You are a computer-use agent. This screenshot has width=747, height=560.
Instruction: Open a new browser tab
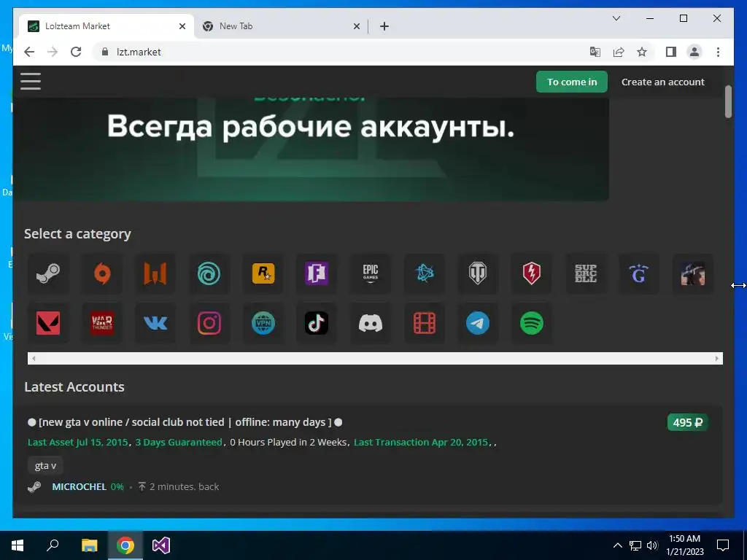tap(384, 26)
